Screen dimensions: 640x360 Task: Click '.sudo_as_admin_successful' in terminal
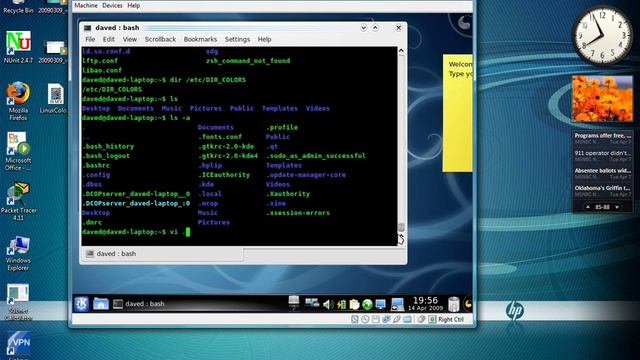pyautogui.click(x=316, y=156)
